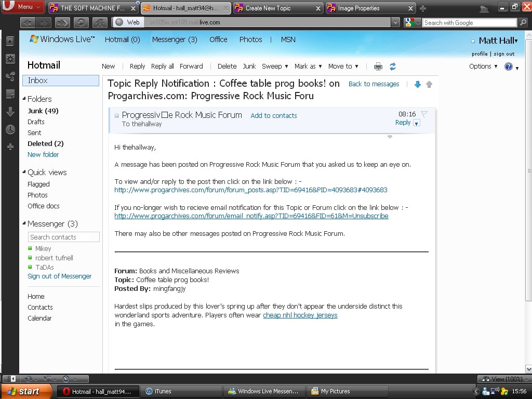Image resolution: width=532 pixels, height=399 pixels.
Task: Open the closed tabs trash icon
Action: 484,8
